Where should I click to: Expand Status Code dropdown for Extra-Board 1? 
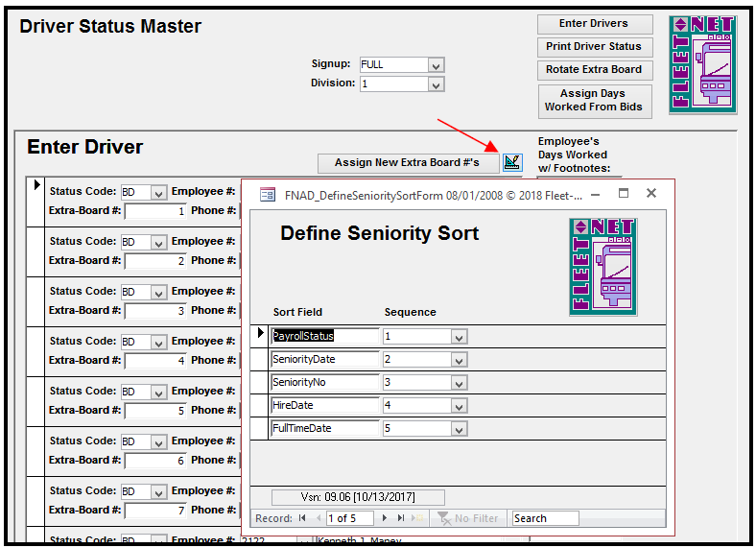[158, 192]
